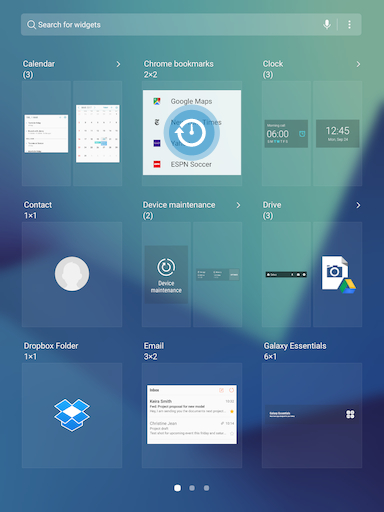384x512 pixels.
Task: Choose the Contact avatar widget
Action: coord(72,274)
